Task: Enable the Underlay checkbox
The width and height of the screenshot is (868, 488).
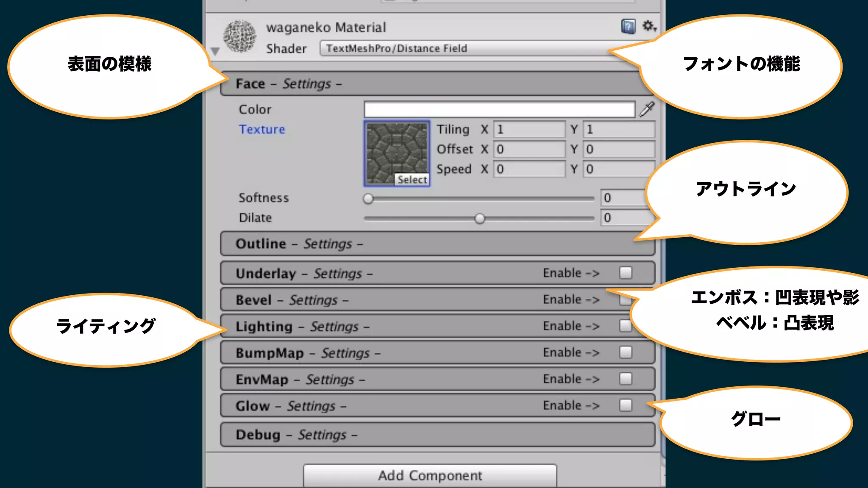Action: coord(626,273)
